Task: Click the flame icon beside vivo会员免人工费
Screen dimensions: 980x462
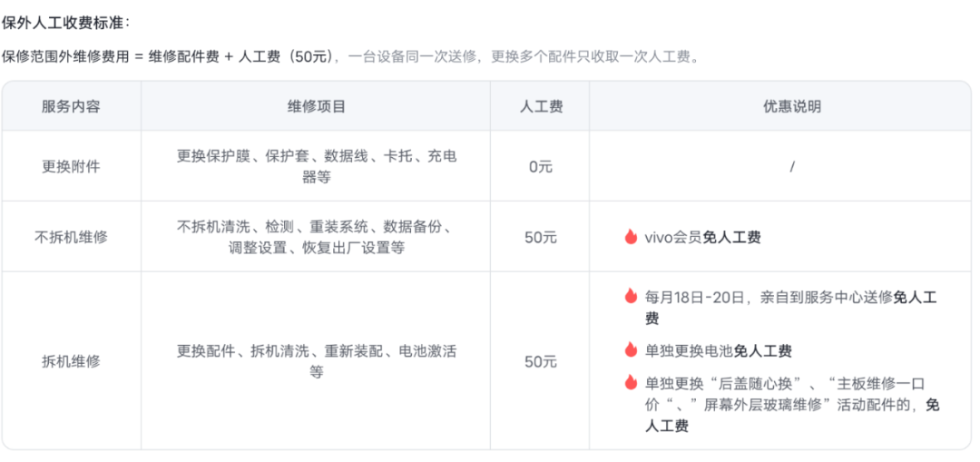Action: pyautogui.click(x=631, y=237)
